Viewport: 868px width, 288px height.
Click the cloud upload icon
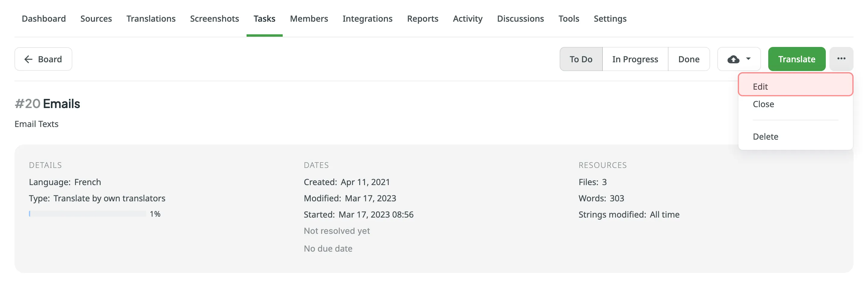point(733,59)
